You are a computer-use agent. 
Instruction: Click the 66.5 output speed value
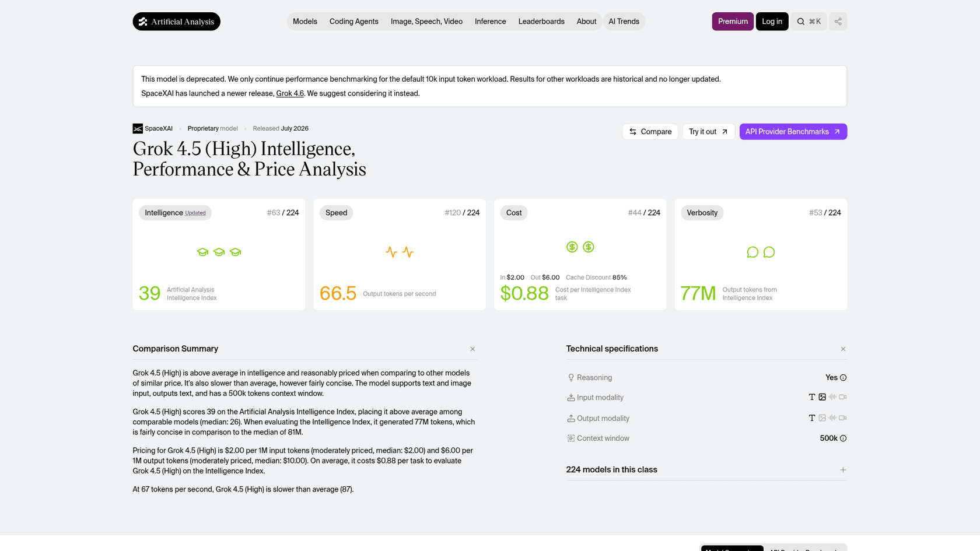[x=338, y=293]
